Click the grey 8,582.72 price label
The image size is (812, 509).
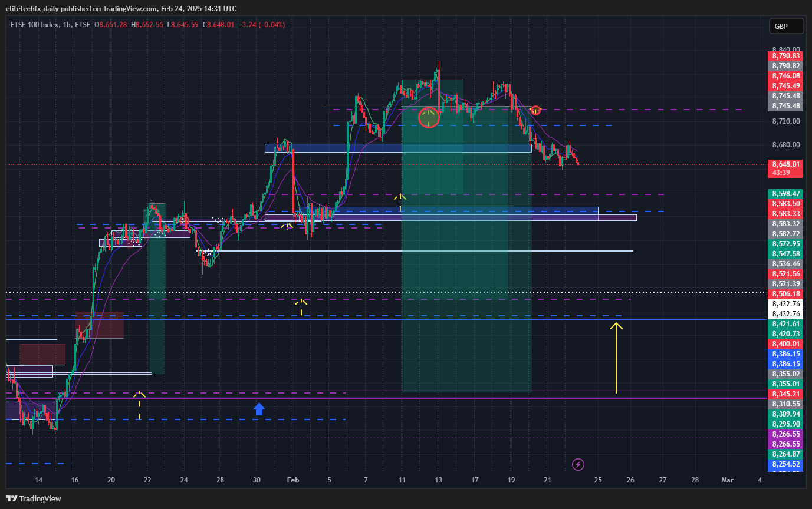click(x=785, y=234)
